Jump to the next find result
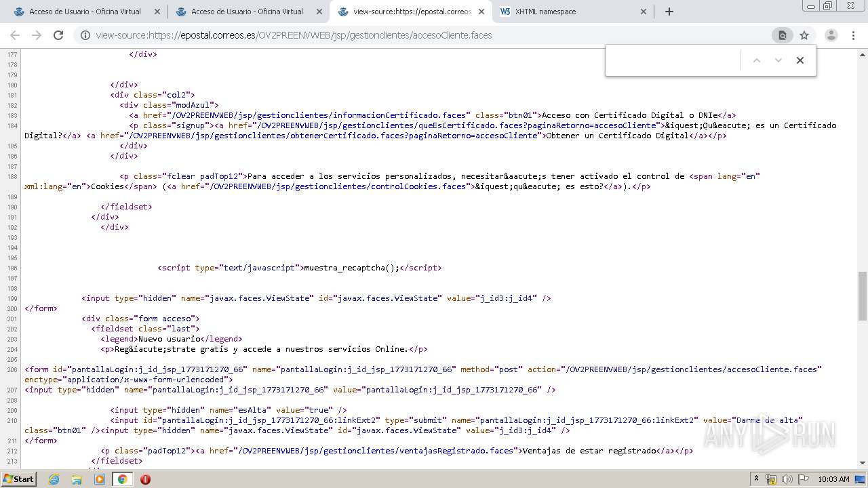The height and width of the screenshot is (488, 868). pyautogui.click(x=778, y=60)
